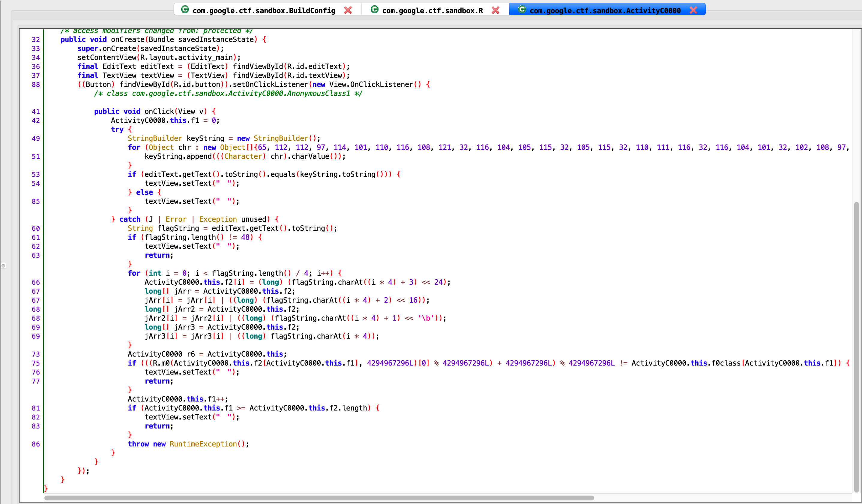The height and width of the screenshot is (504, 862).
Task: Click the splitter handle on the left edge
Action: [3, 265]
